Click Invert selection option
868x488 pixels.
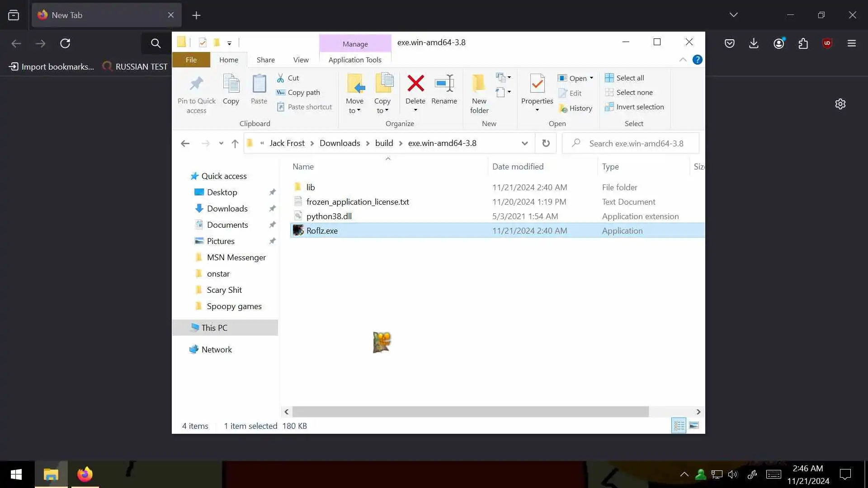click(634, 107)
